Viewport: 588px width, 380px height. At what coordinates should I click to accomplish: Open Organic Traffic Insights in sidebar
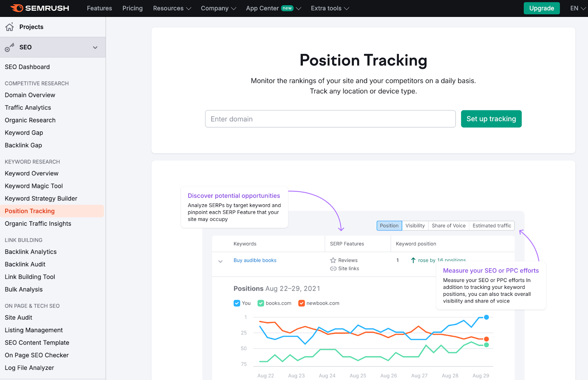[x=38, y=223]
